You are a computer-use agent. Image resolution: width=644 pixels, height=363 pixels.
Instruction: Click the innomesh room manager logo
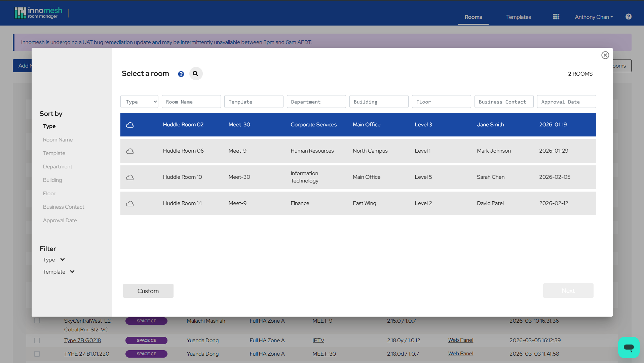click(x=39, y=12)
